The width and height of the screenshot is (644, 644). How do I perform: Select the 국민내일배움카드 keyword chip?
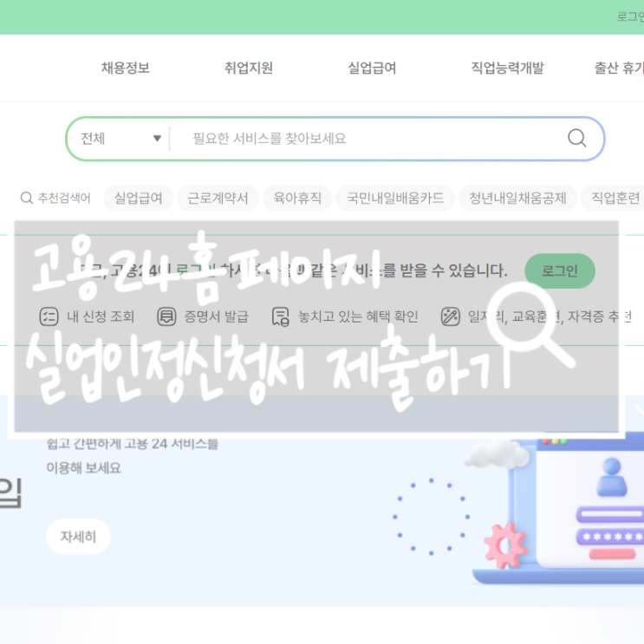click(395, 198)
